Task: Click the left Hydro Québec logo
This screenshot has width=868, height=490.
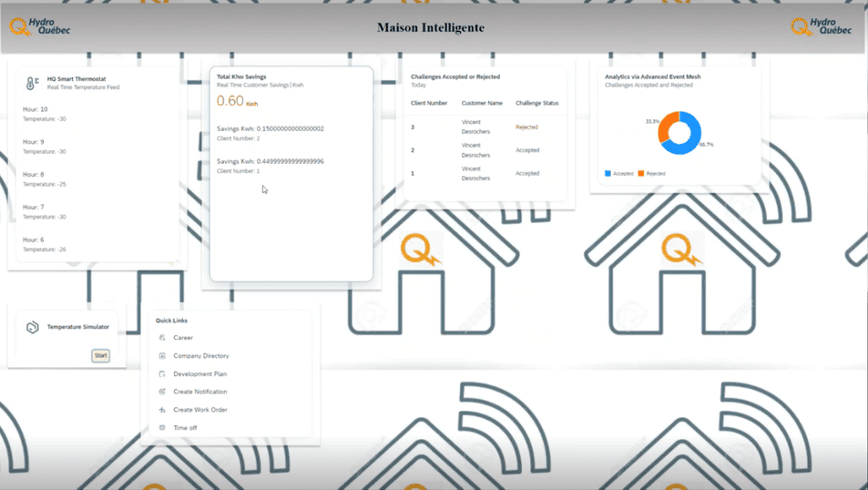Action: [39, 26]
